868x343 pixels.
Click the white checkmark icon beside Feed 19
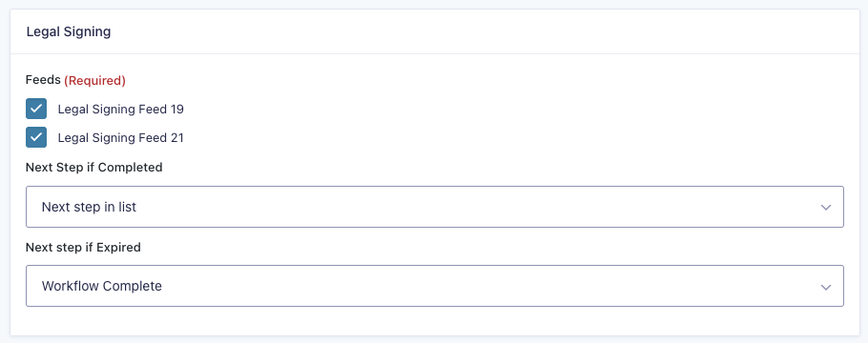[36, 109]
